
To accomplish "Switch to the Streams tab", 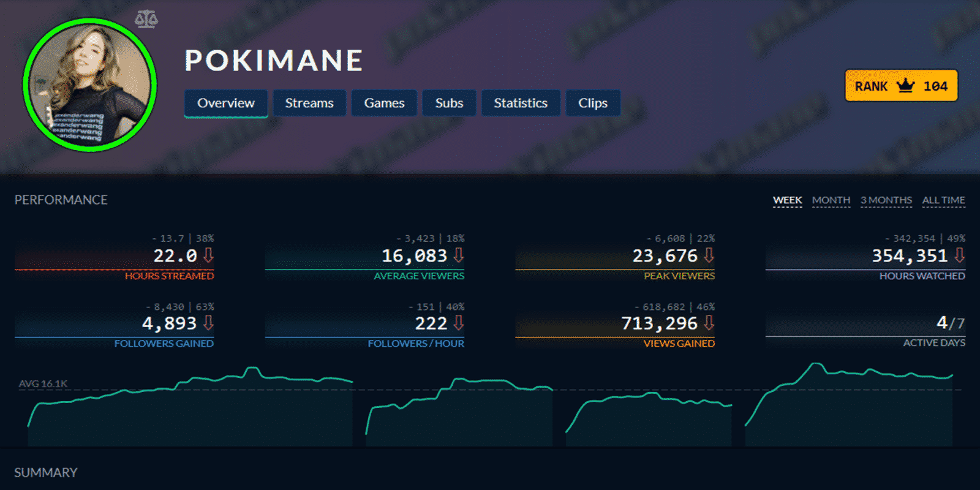I will coord(309,103).
